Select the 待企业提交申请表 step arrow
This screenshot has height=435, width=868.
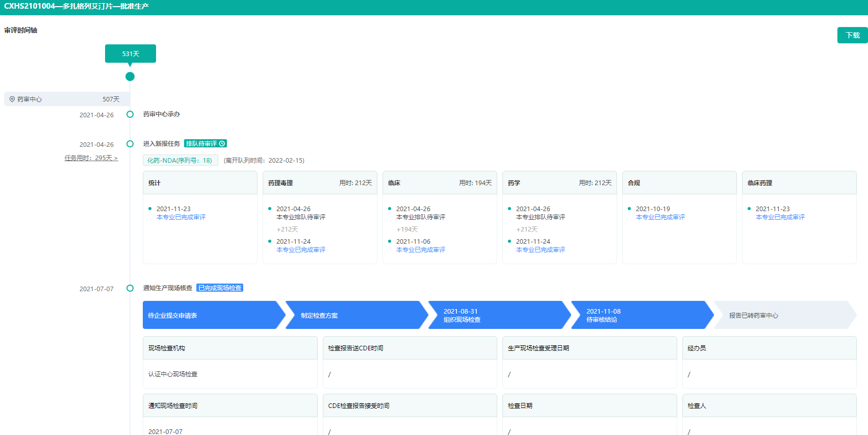pos(209,315)
